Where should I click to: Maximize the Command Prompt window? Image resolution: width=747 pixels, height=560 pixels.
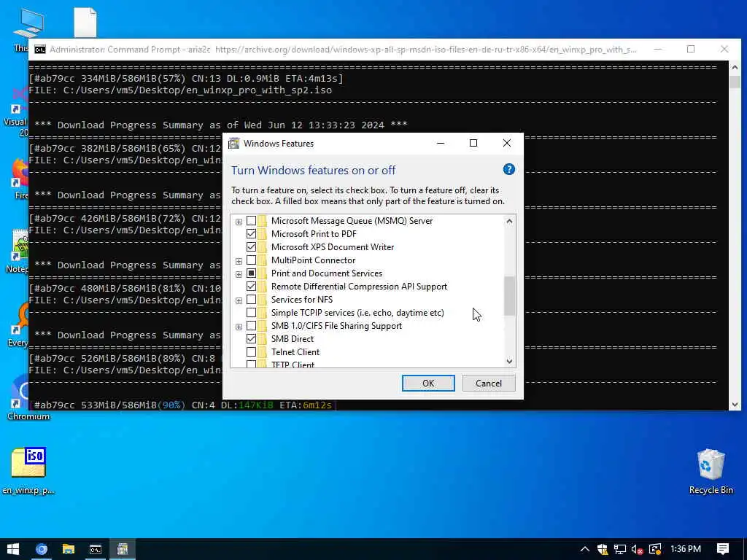click(x=691, y=49)
